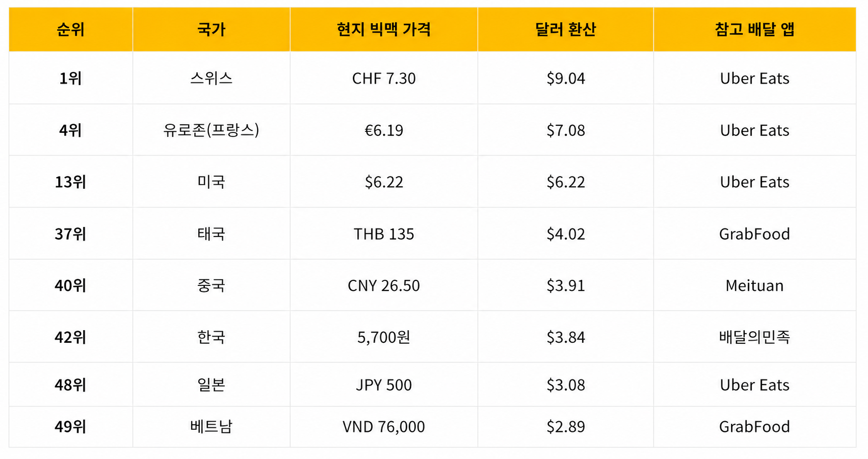Select the 유로존(프랑스) cell

click(211, 130)
